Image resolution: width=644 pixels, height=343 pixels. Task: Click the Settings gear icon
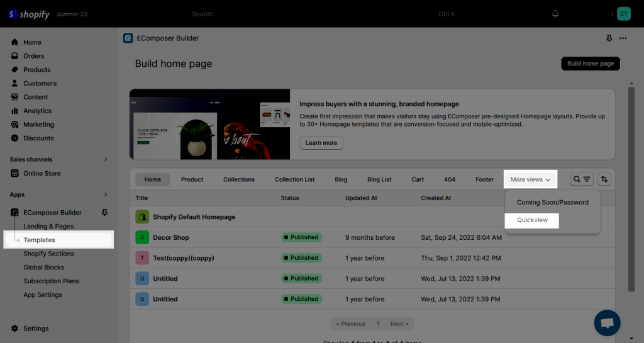point(15,329)
